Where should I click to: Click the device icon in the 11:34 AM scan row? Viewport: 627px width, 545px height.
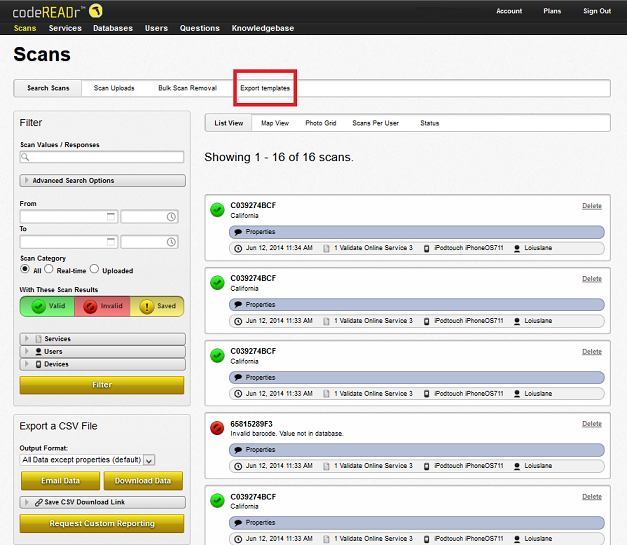(x=426, y=248)
